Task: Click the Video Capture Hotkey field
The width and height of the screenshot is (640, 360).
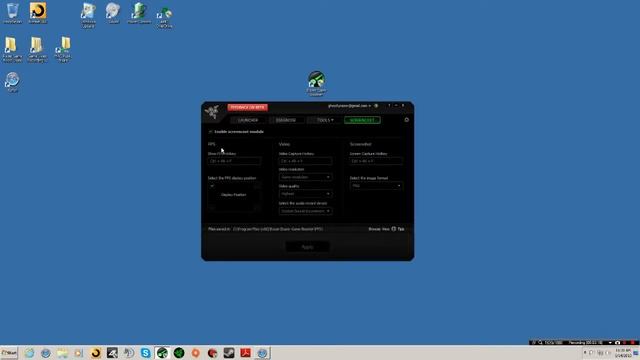Action: (x=305, y=161)
